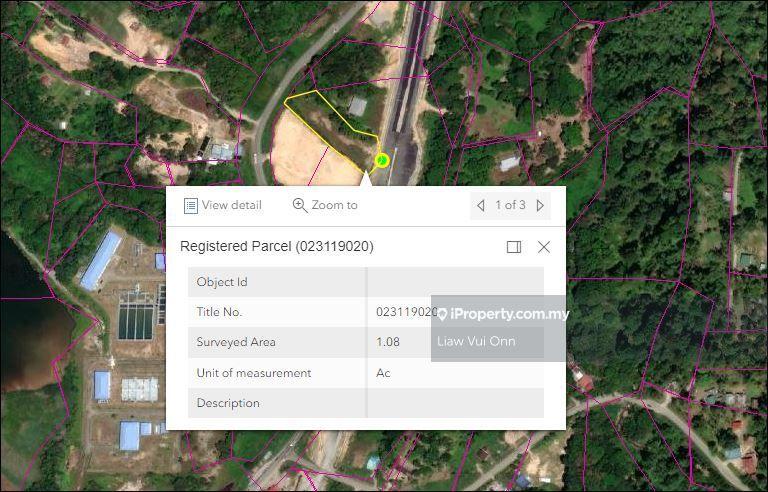This screenshot has height=492, width=768.
Task: Close the Registered Parcel popup
Action: click(x=544, y=247)
